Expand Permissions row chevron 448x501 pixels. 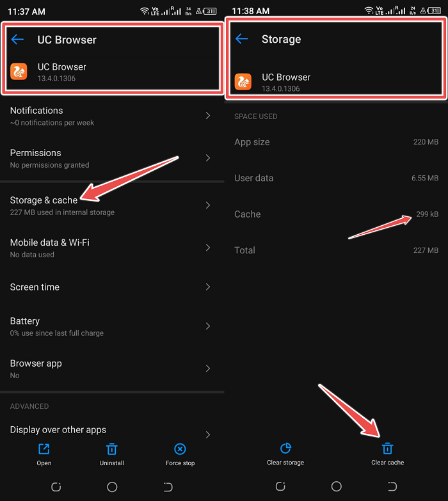coord(208,158)
